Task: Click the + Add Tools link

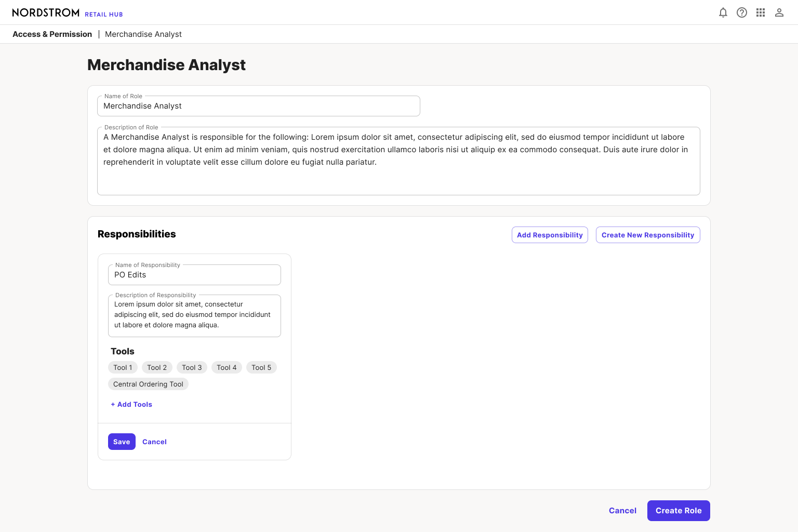Action: (x=131, y=404)
